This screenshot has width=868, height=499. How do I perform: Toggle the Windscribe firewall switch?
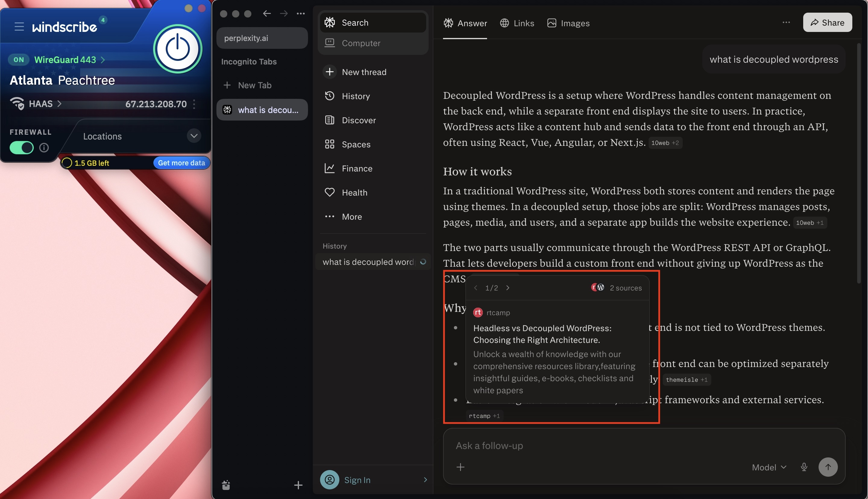22,148
